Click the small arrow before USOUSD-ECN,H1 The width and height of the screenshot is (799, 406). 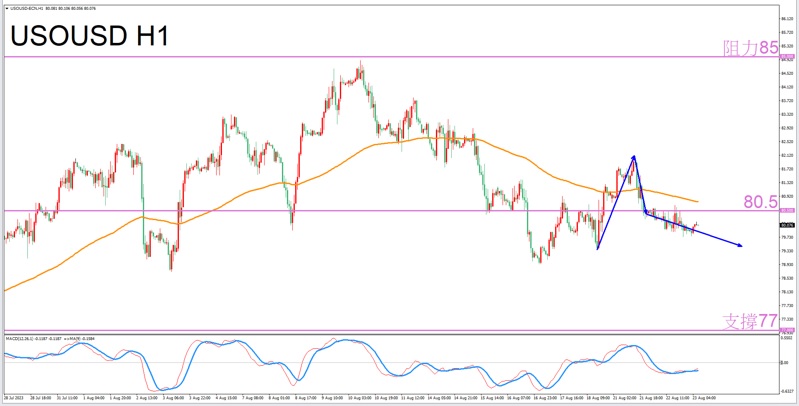pyautogui.click(x=6, y=9)
